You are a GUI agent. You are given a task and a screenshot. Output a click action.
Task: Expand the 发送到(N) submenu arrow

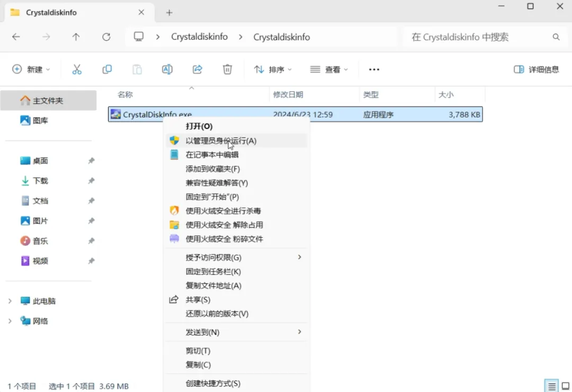point(299,332)
